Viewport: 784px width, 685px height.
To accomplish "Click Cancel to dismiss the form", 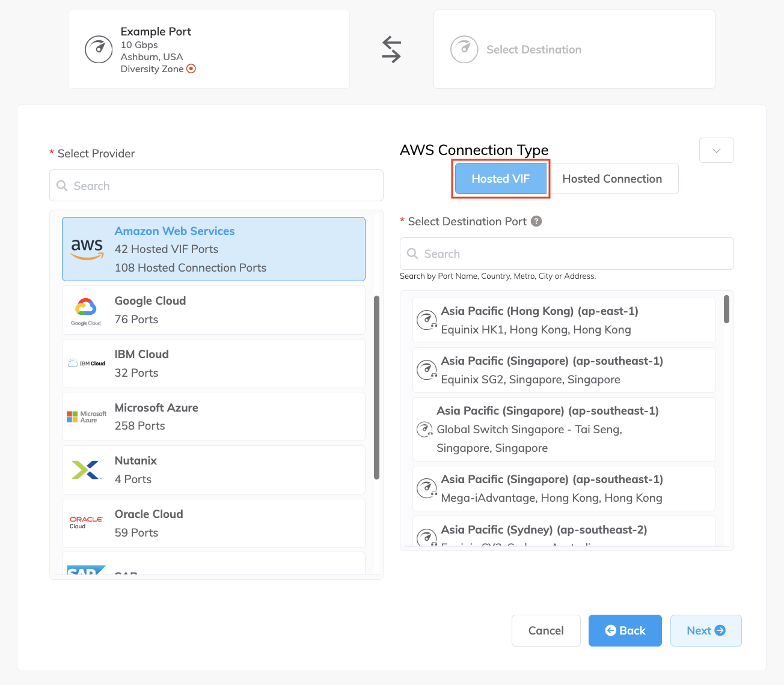I will (x=545, y=630).
